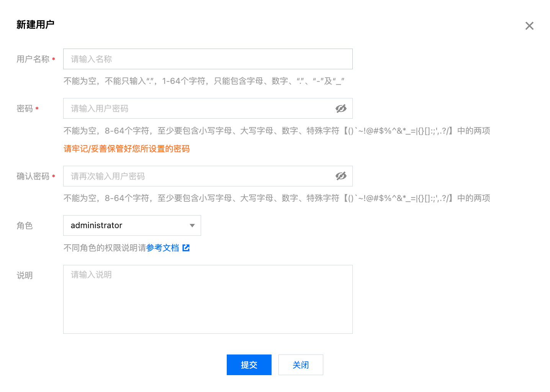The image size is (550, 392).
Task: Click the username hint mentioning 1-64个字符
Action: [204, 81]
